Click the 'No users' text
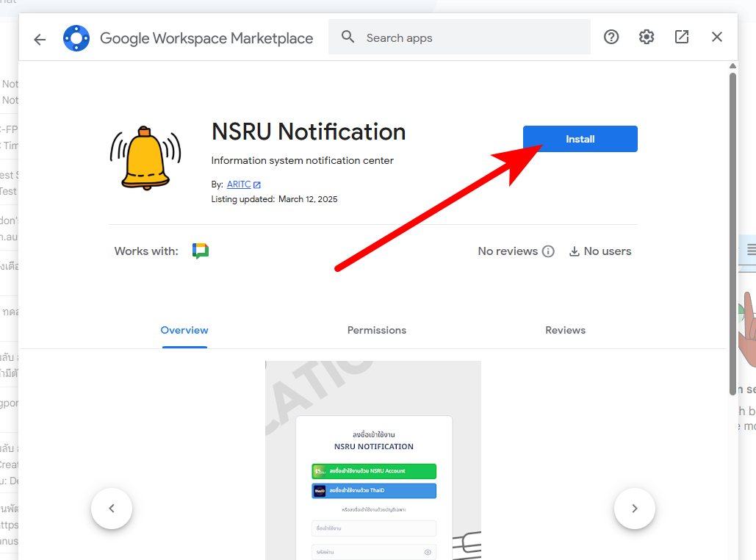756x560 pixels. (x=608, y=251)
